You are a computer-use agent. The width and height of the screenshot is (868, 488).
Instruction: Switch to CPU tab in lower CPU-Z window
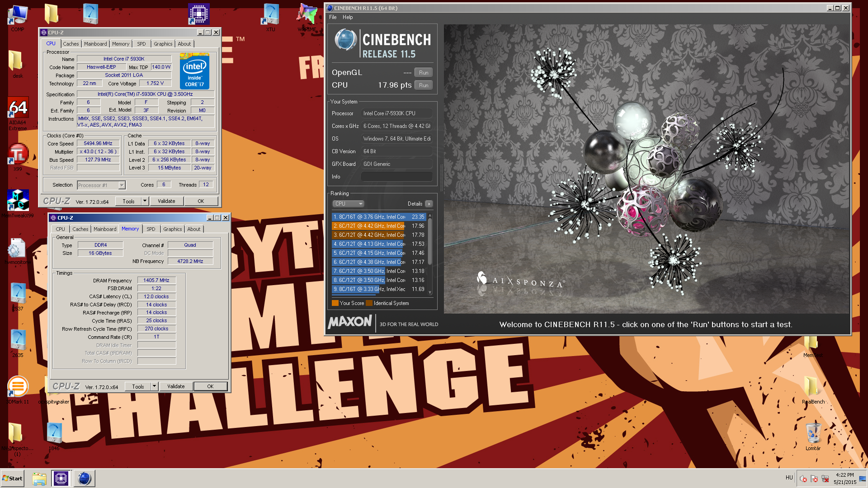(x=61, y=229)
